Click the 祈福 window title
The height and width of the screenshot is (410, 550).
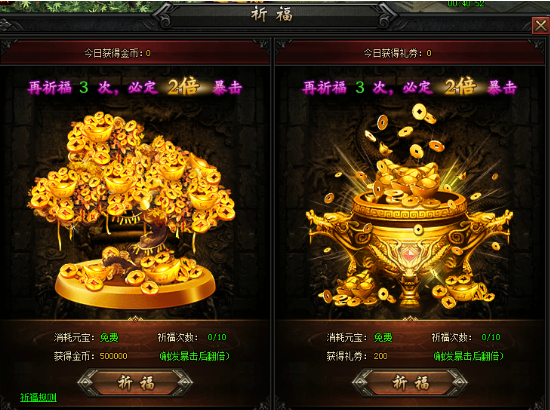272,15
